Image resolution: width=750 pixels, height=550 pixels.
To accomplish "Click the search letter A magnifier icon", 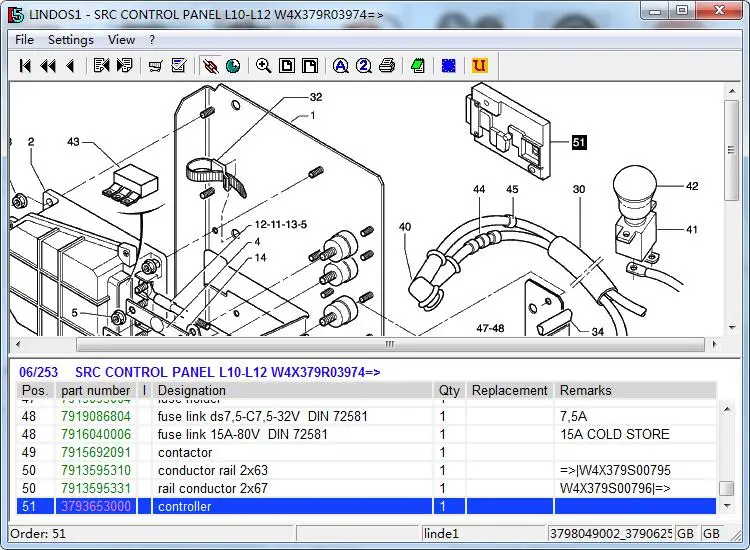I will [341, 66].
